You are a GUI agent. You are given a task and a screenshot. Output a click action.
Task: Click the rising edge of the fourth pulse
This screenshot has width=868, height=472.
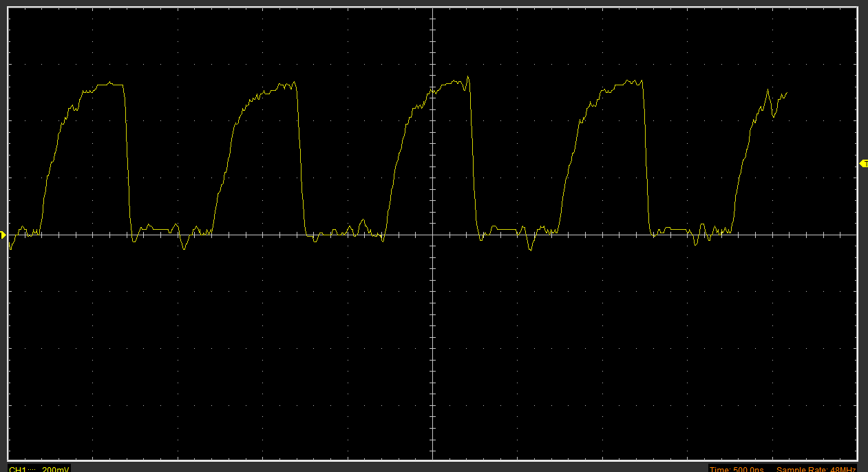pos(568,165)
